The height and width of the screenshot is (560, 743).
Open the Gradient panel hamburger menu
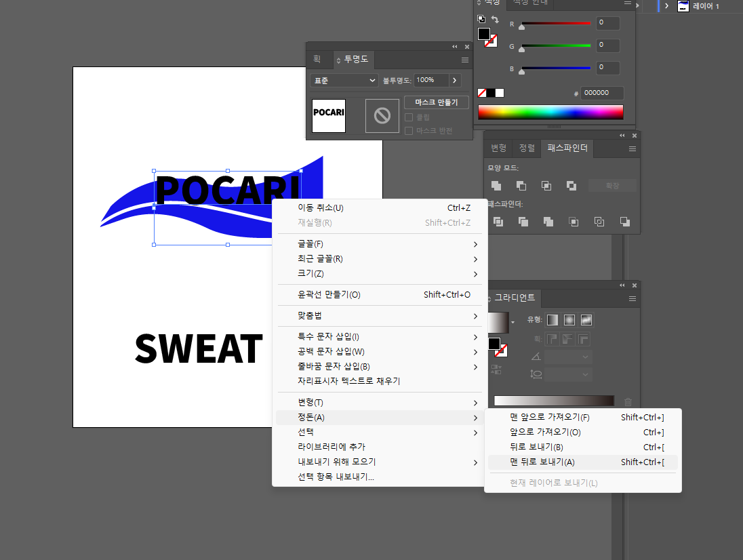(x=632, y=298)
